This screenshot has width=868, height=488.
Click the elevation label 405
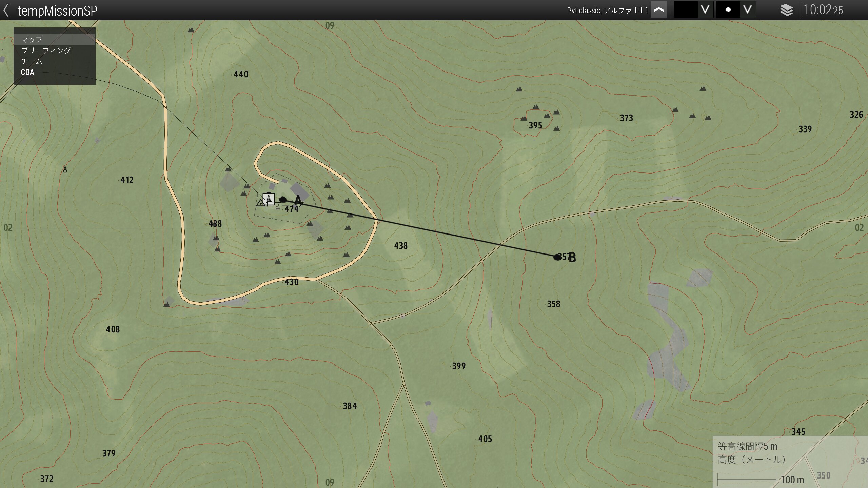485,439
